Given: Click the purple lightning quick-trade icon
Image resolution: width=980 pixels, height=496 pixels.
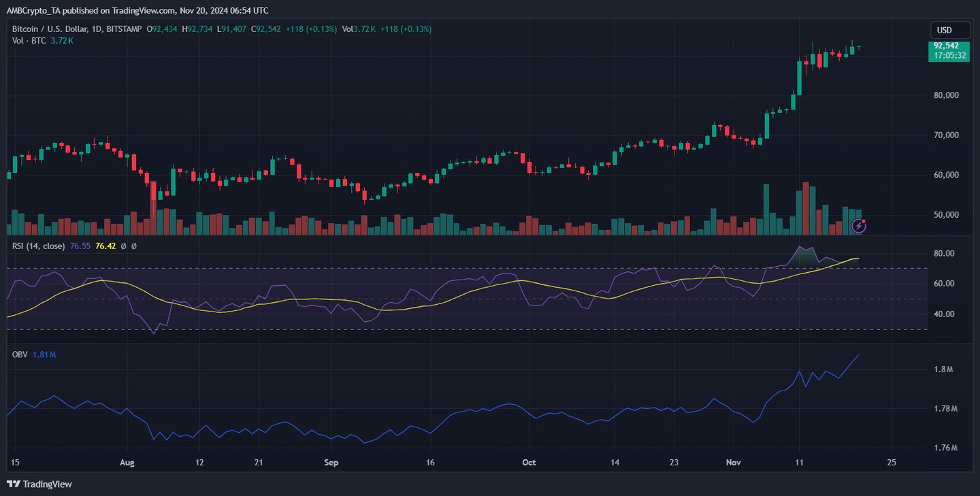Looking at the screenshot, I should (859, 225).
